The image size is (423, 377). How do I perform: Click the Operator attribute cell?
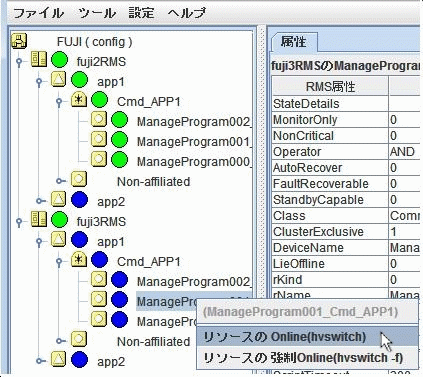coord(330,152)
